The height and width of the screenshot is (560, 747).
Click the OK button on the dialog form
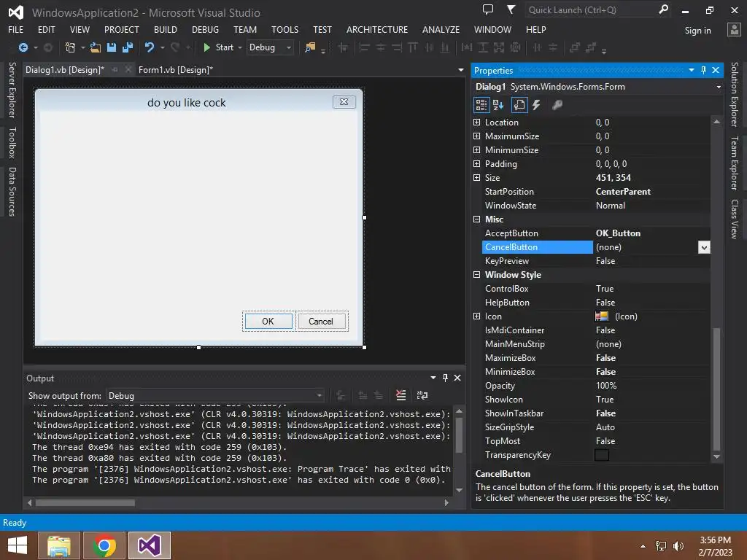tap(268, 321)
